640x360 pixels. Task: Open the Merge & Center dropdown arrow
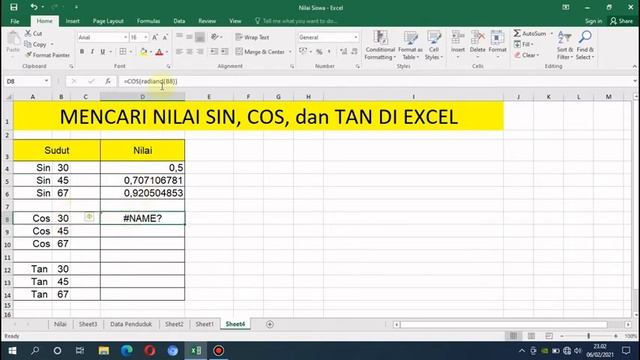290,52
